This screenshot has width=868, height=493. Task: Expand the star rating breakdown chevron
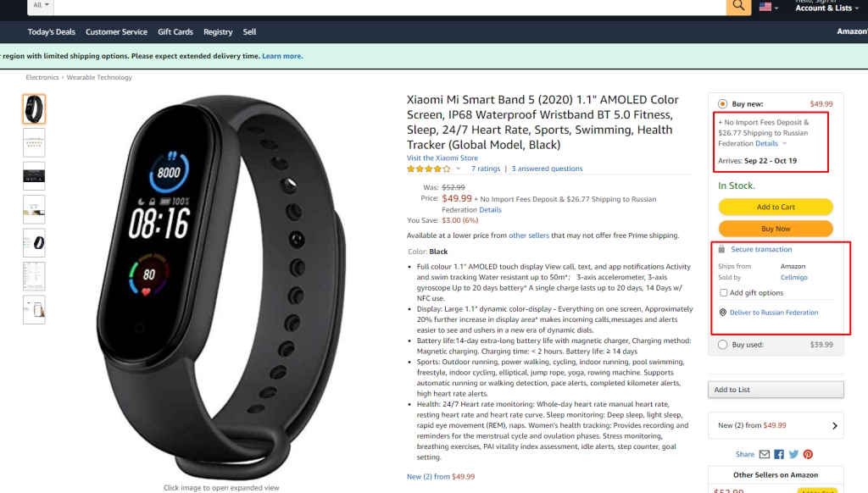point(458,169)
